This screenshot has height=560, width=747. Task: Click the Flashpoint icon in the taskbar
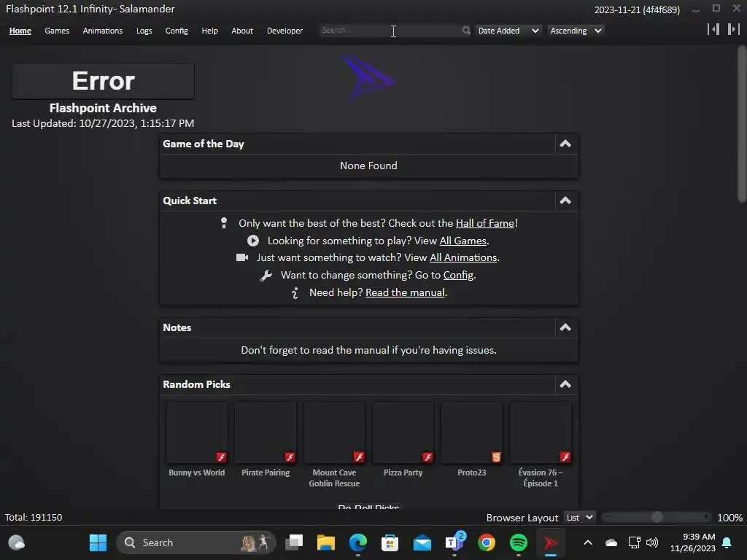(550, 542)
